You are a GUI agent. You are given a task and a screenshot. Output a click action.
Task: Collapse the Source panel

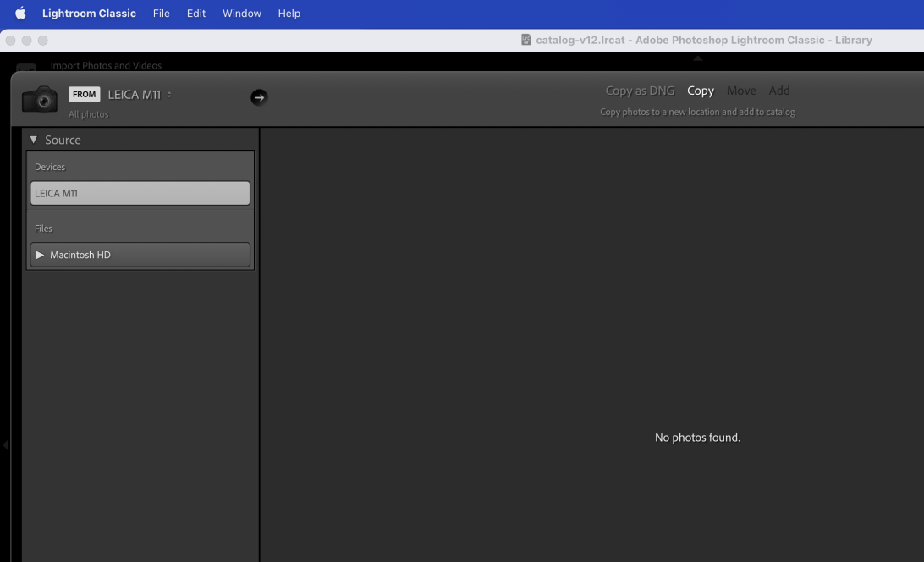click(x=34, y=140)
